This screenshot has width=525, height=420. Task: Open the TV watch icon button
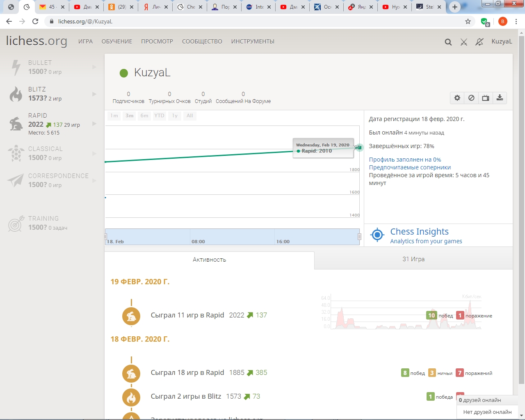tap(486, 98)
